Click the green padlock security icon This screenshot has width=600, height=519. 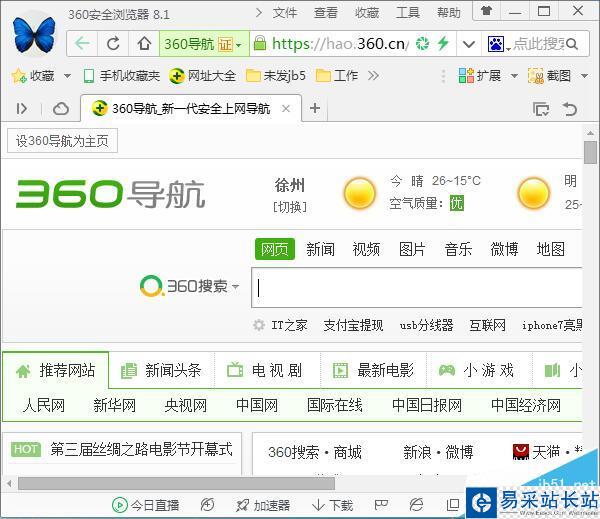[x=259, y=43]
